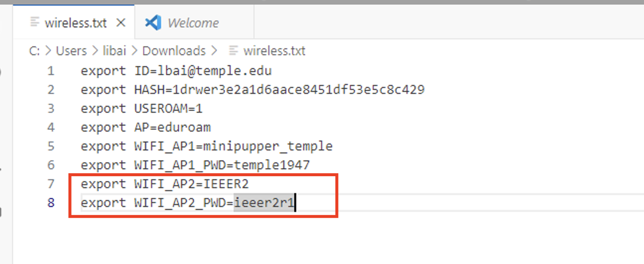Viewport: 644px width, 264px height.
Task: Click the VS Code logo on Welcome tab
Action: pos(153,23)
